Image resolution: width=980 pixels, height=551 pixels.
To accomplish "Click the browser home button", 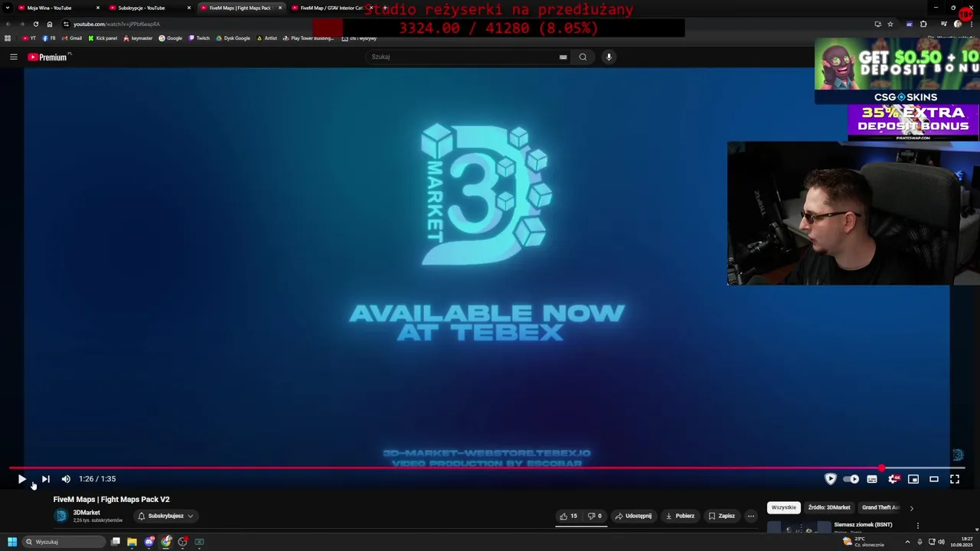I will (50, 24).
